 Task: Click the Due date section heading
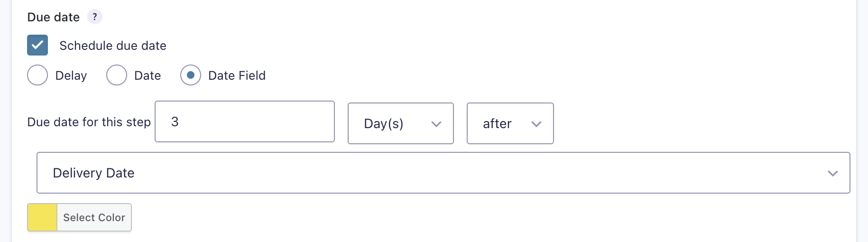pyautogui.click(x=54, y=17)
